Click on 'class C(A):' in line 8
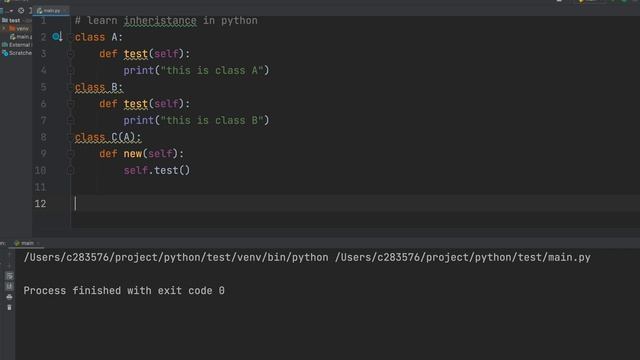This screenshot has height=360, width=640. (x=108, y=137)
